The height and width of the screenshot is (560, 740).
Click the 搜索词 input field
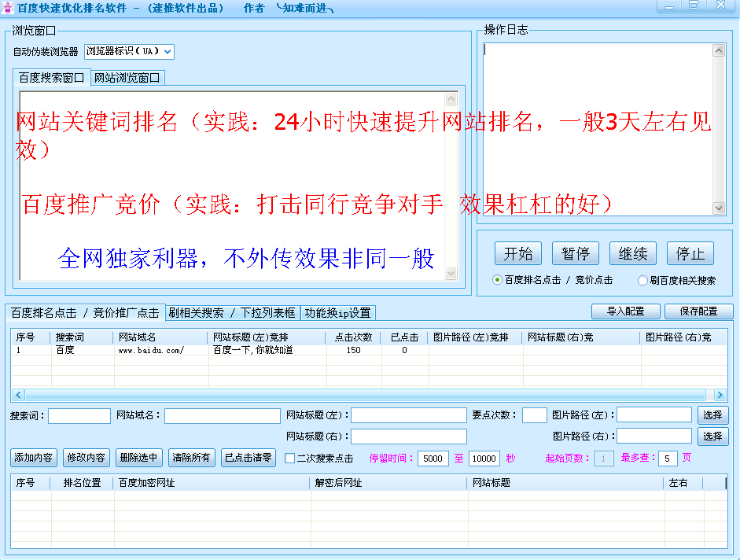point(79,416)
